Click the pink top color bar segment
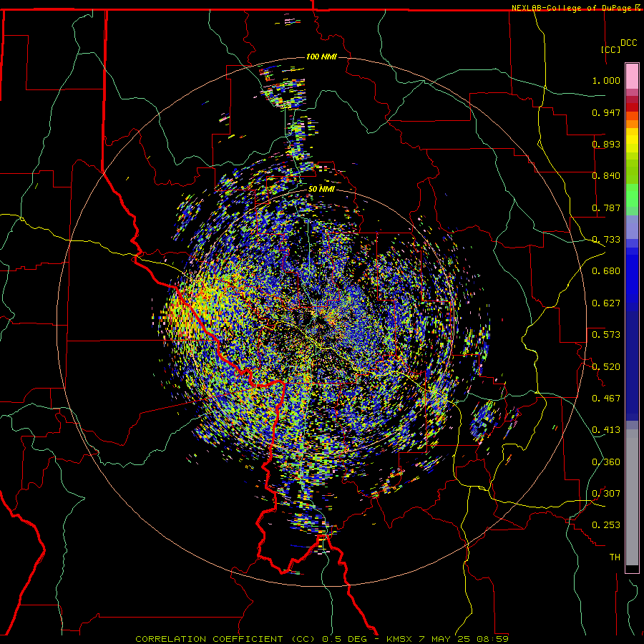The height and width of the screenshot is (644, 644). point(632,77)
